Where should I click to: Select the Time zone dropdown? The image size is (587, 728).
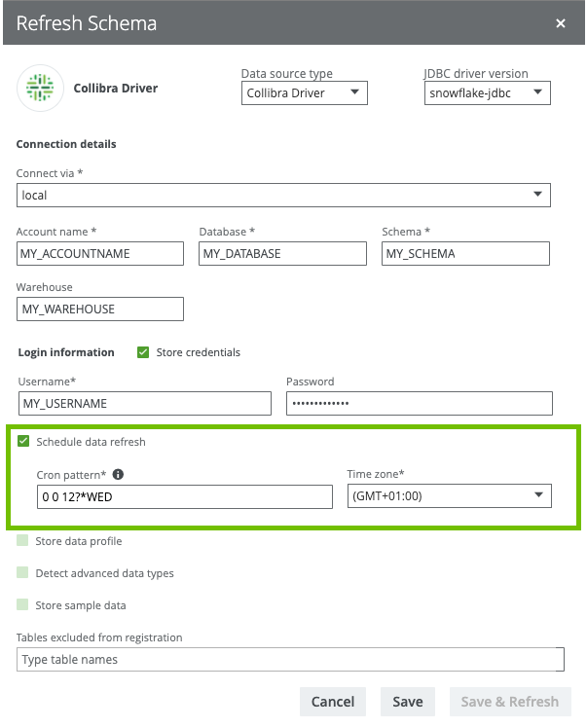[449, 496]
